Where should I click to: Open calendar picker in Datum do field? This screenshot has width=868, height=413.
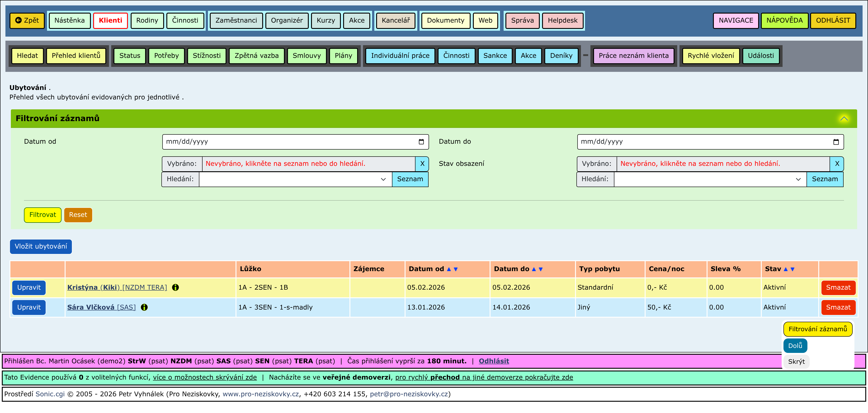(x=836, y=142)
